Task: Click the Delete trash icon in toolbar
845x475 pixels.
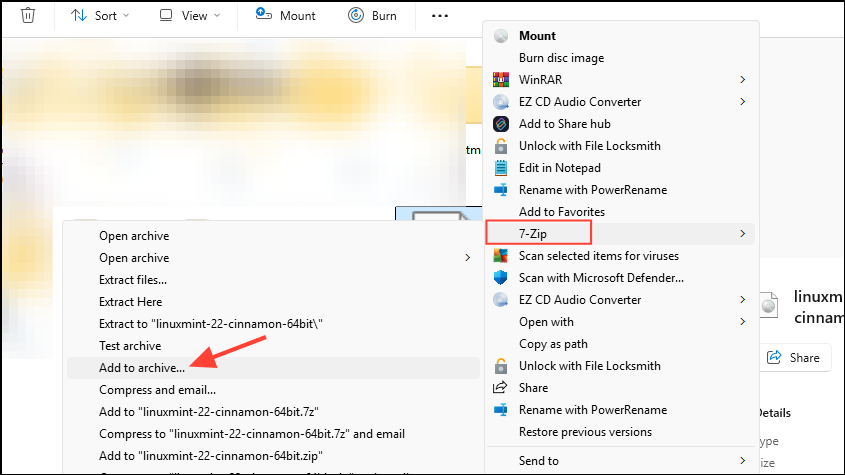Action: pos(28,15)
